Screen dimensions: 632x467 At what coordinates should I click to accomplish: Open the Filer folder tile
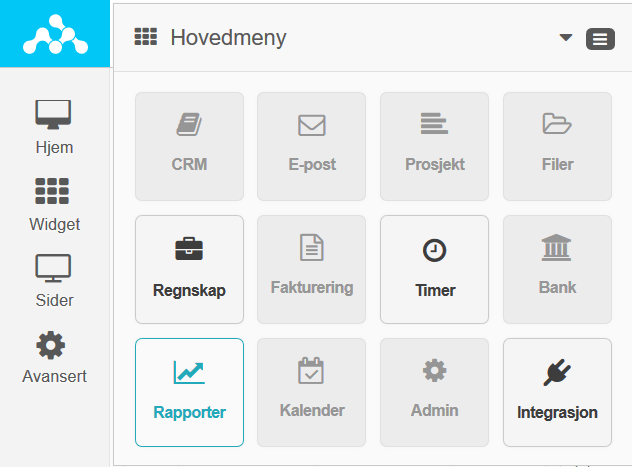(557, 146)
